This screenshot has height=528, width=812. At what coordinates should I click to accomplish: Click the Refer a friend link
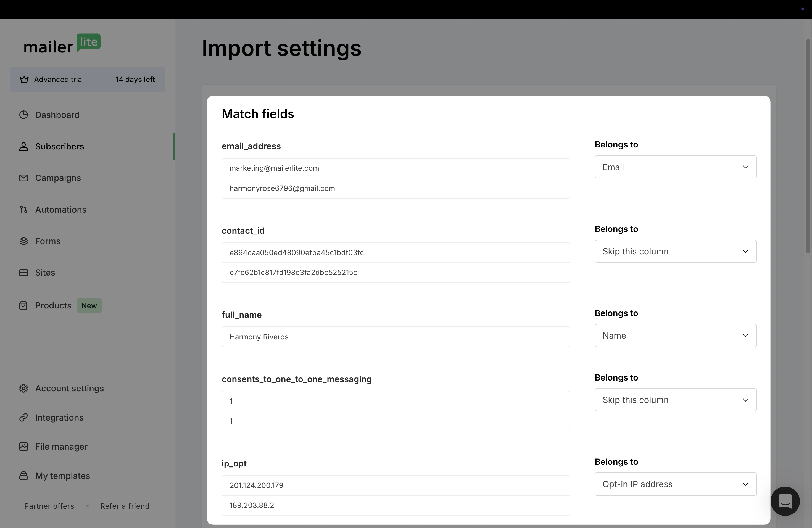pyautogui.click(x=125, y=506)
